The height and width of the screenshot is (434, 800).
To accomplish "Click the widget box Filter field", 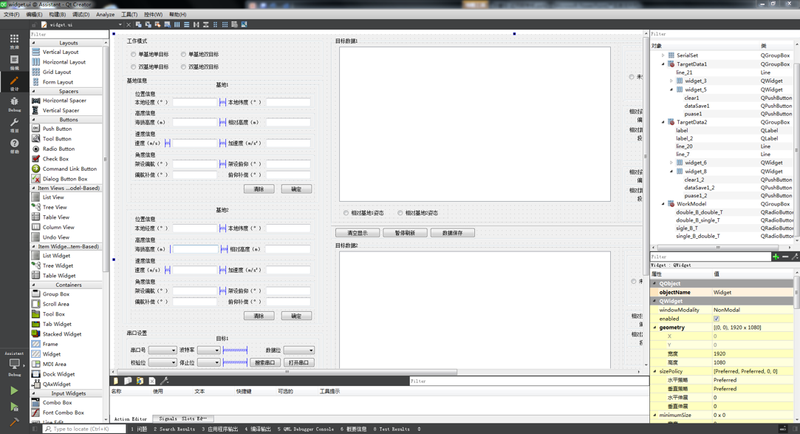I will click(69, 34).
